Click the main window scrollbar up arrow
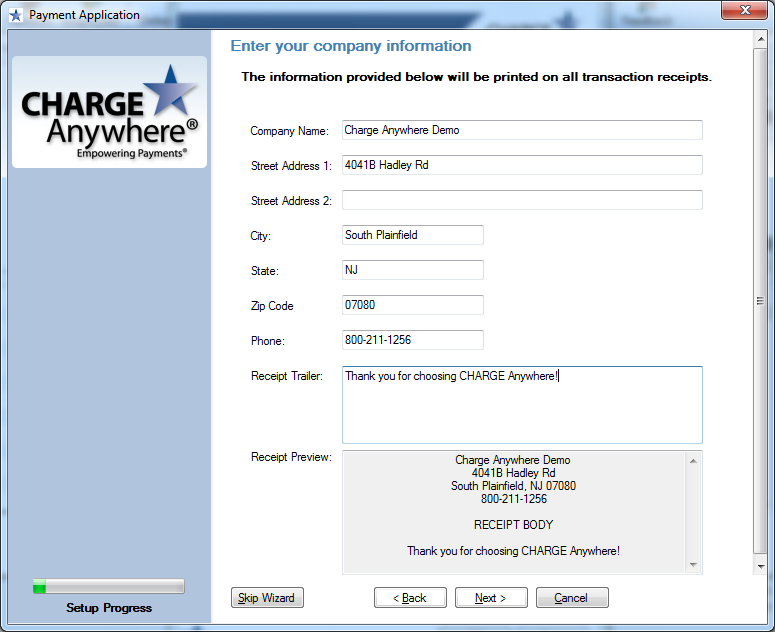The height and width of the screenshot is (632, 775). pos(760,38)
